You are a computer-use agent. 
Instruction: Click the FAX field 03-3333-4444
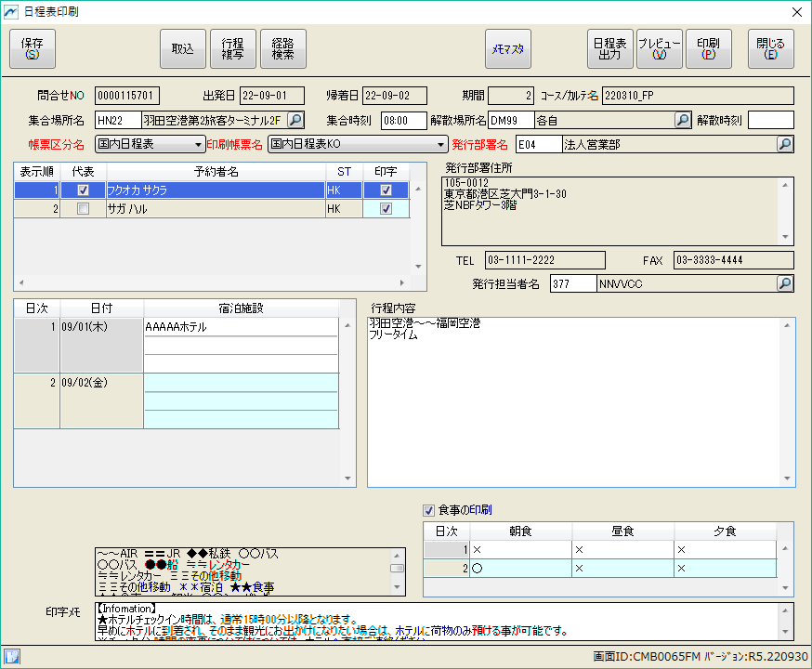tap(733, 260)
